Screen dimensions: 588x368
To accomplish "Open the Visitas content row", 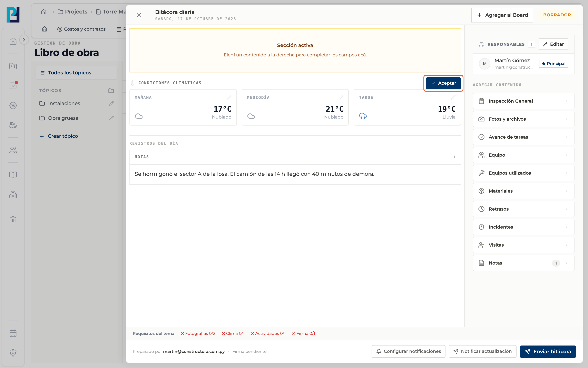I will coord(523,245).
